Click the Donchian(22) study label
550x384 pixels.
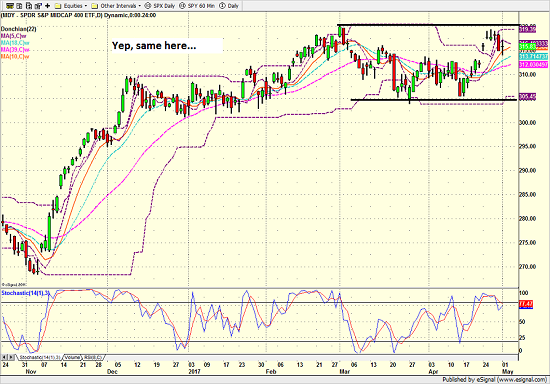18,29
